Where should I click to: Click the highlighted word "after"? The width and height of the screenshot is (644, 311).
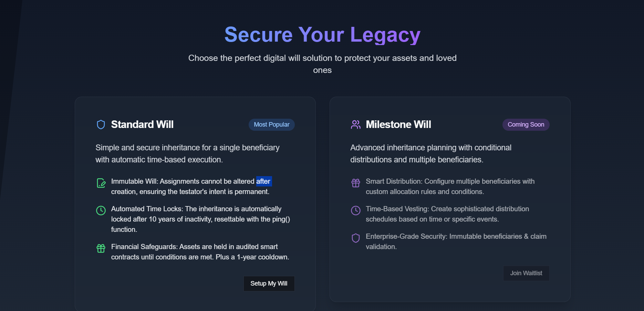tap(263, 181)
